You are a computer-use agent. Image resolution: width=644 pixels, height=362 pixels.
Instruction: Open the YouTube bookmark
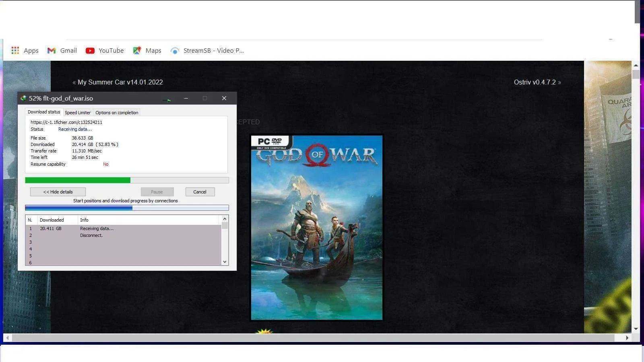(105, 50)
